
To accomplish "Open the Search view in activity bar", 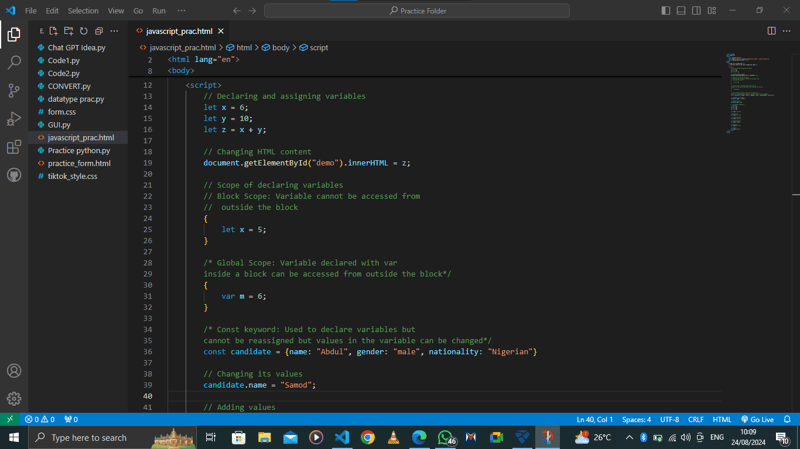I will click(14, 62).
